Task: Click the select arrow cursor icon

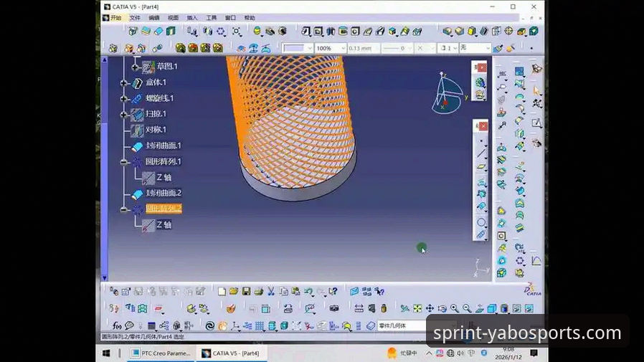Action: tap(536, 90)
